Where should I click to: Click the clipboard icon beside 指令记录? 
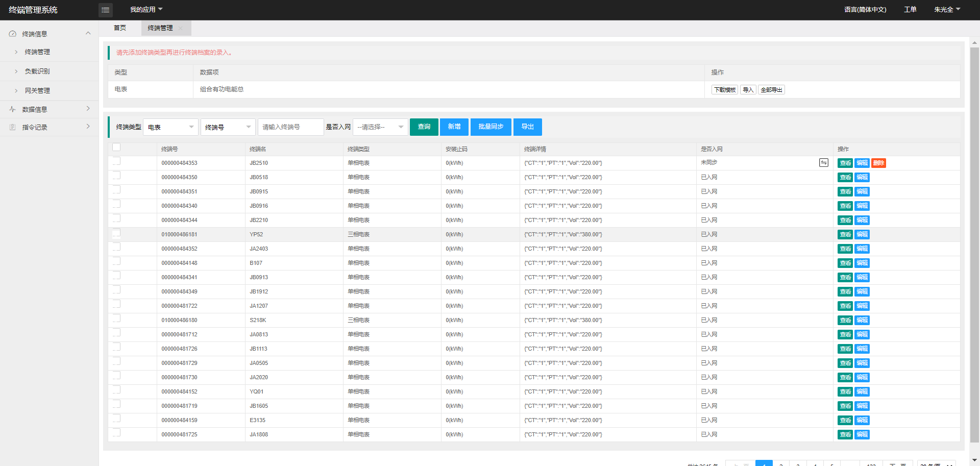point(13,127)
